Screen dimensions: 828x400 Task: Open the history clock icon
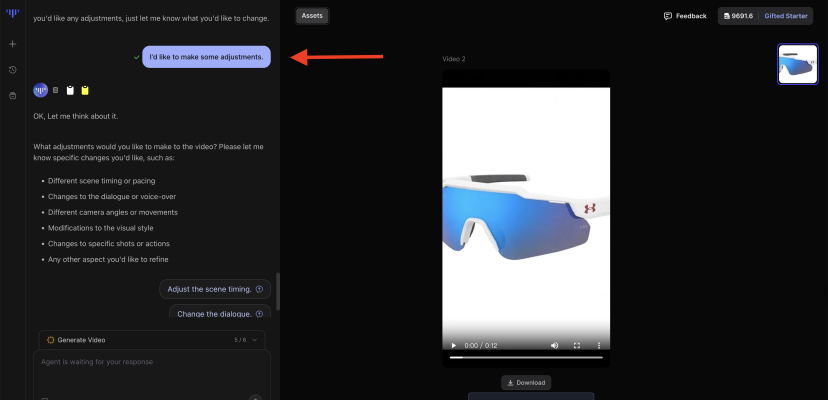pyautogui.click(x=12, y=70)
